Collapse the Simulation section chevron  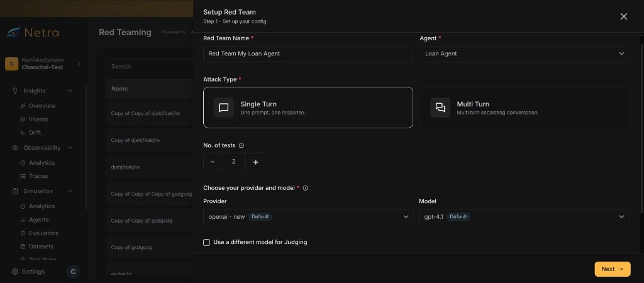70,191
